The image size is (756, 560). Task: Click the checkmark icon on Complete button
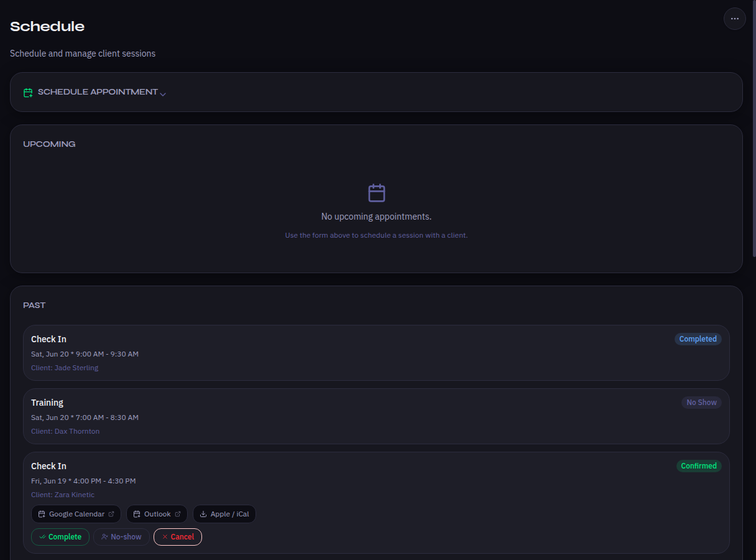tap(42, 537)
